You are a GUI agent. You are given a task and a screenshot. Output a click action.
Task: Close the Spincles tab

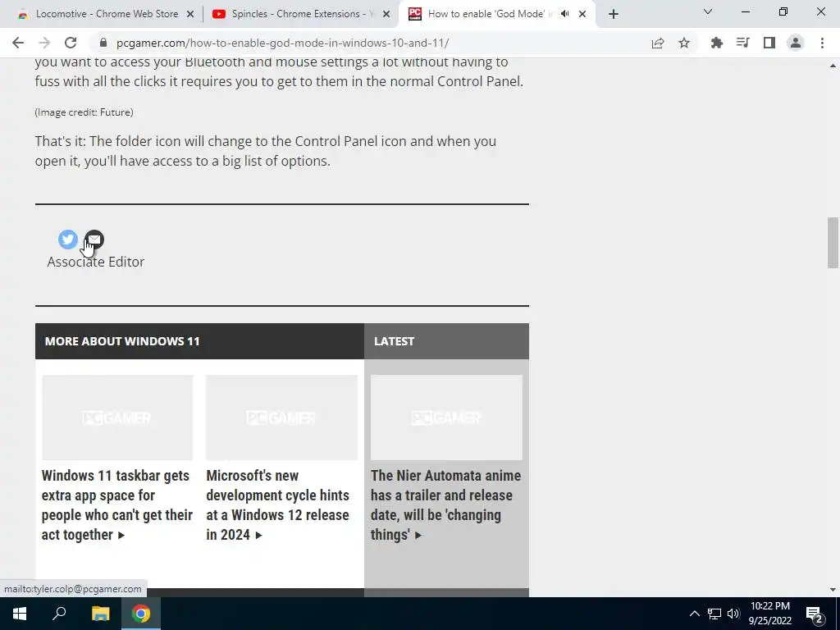(x=386, y=15)
